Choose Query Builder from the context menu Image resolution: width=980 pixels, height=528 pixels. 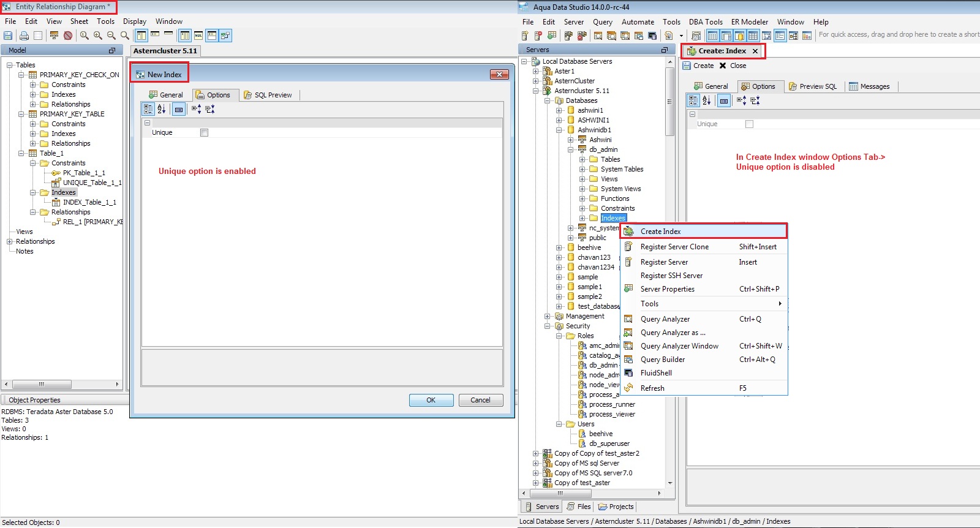704,360
